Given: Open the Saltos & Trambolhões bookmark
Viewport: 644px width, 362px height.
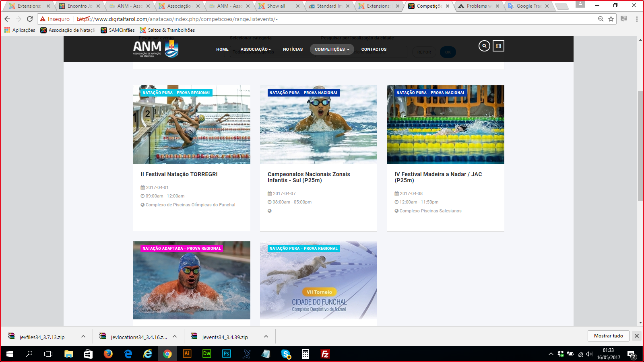Looking at the screenshot, I should pyautogui.click(x=167, y=30).
